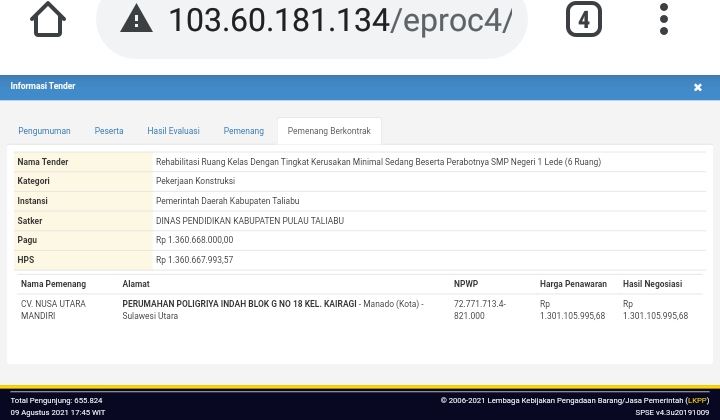Close the Informasi Tender dialog

(698, 87)
